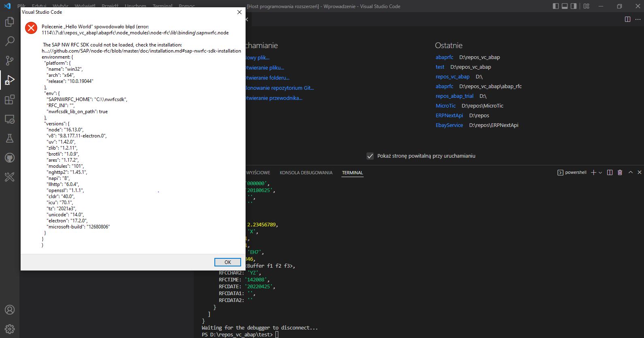This screenshot has height=338, width=644.
Task: Open the Explorer view in activity bar
Action: [10, 22]
